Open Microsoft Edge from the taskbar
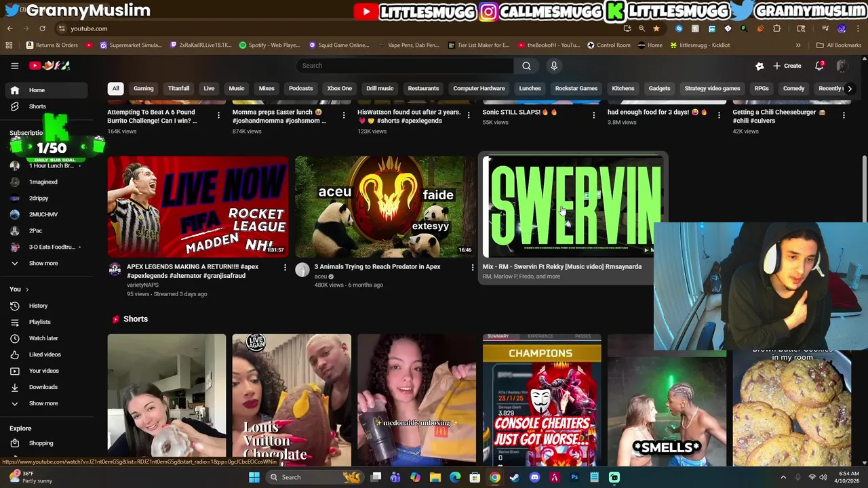This screenshot has width=868, height=488. 455,477
